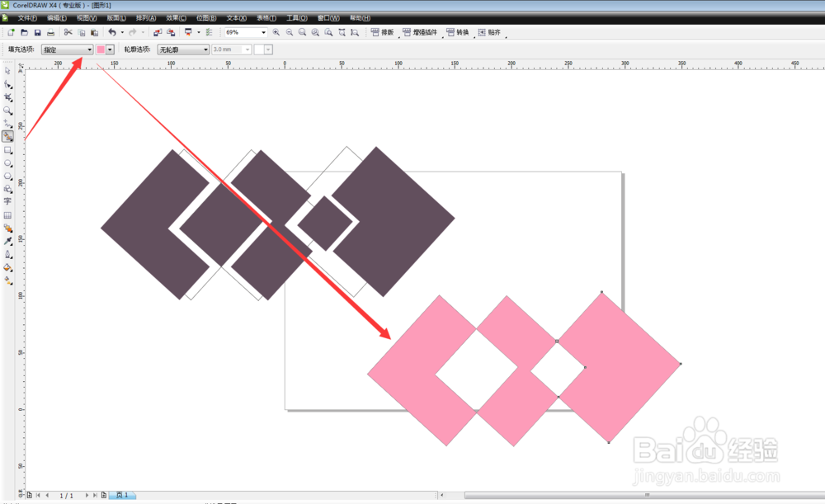The height and width of the screenshot is (504, 825).
Task: Select the Polygon tool
Action: pos(7,177)
